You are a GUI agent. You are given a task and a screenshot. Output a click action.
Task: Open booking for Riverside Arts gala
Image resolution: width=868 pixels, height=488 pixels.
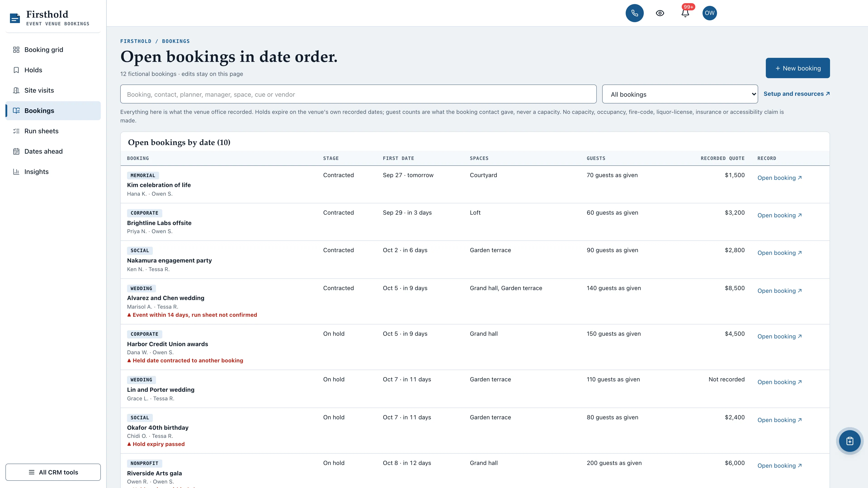(x=779, y=466)
